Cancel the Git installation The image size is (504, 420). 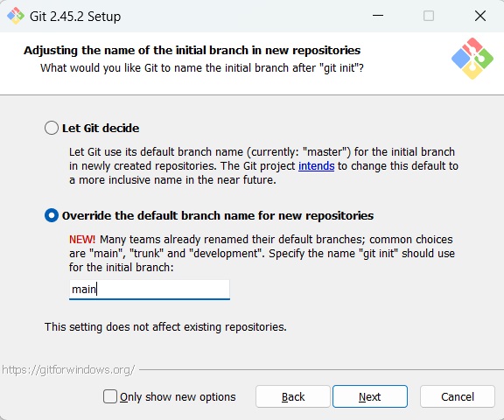coord(458,396)
